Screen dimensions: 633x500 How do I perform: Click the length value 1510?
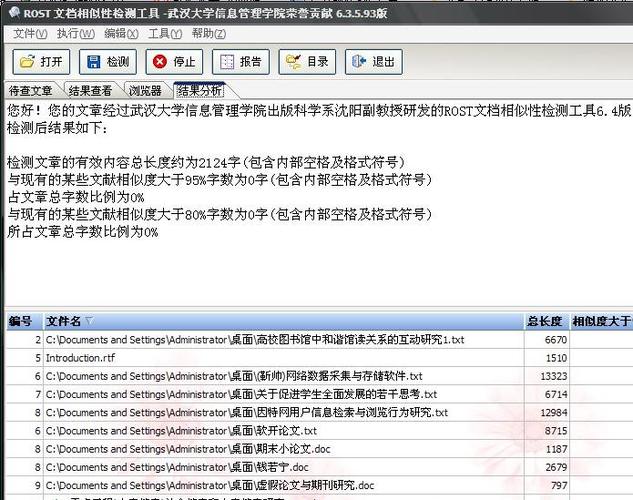[556, 358]
